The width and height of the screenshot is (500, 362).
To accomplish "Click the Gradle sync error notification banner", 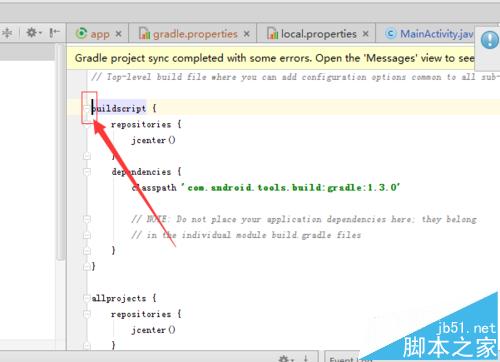I will [271, 58].
